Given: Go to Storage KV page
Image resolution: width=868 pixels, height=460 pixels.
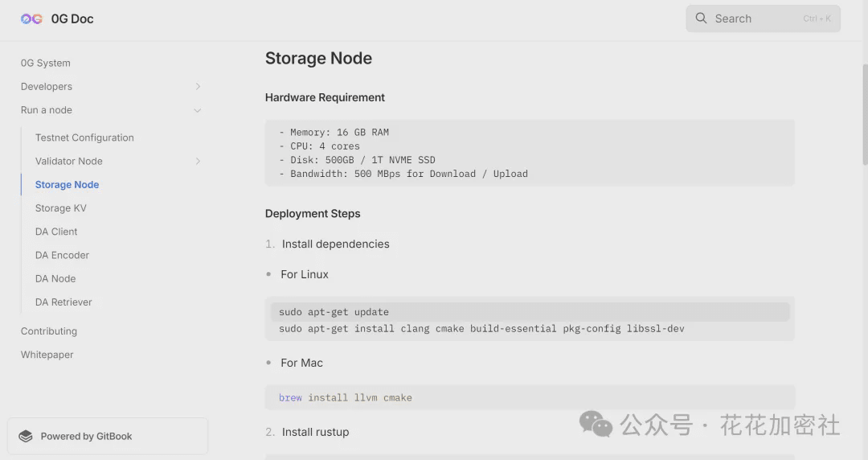Looking at the screenshot, I should tap(60, 208).
